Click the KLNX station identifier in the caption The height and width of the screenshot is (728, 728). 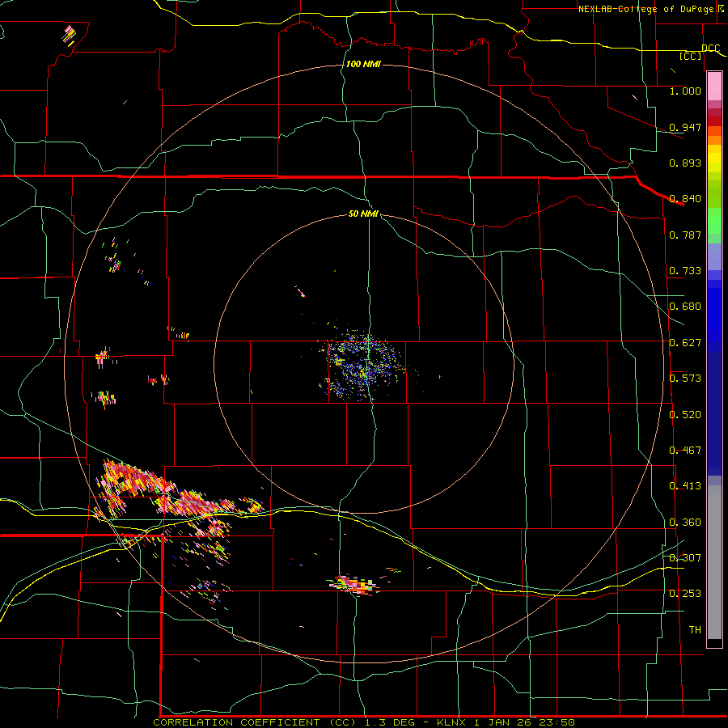click(x=453, y=722)
